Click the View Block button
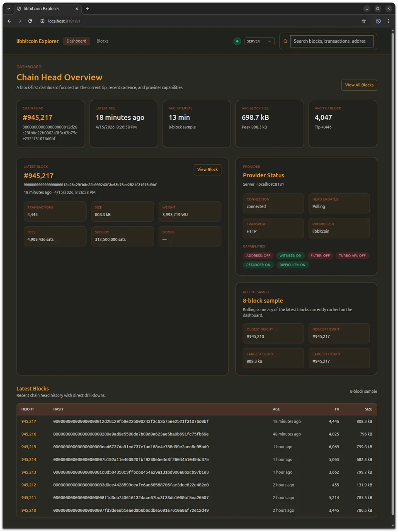398x532 pixels. click(207, 169)
